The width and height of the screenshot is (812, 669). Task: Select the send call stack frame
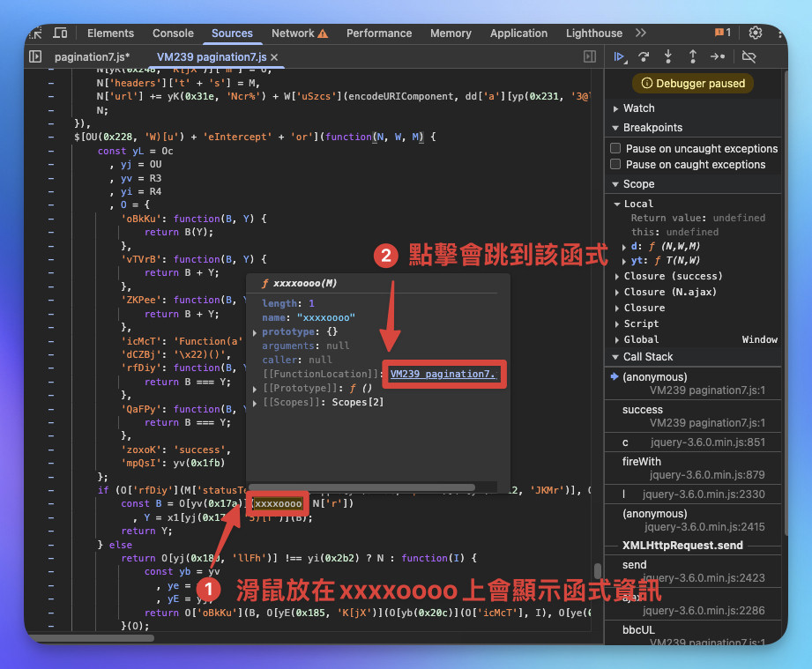pyautogui.click(x=693, y=571)
